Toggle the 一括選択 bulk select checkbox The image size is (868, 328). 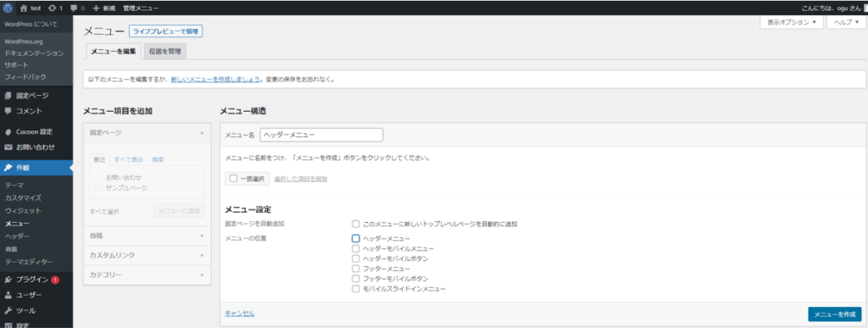coord(233,179)
